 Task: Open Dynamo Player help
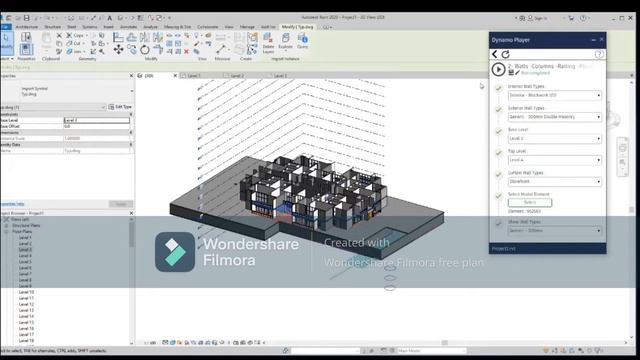pyautogui.click(x=599, y=54)
